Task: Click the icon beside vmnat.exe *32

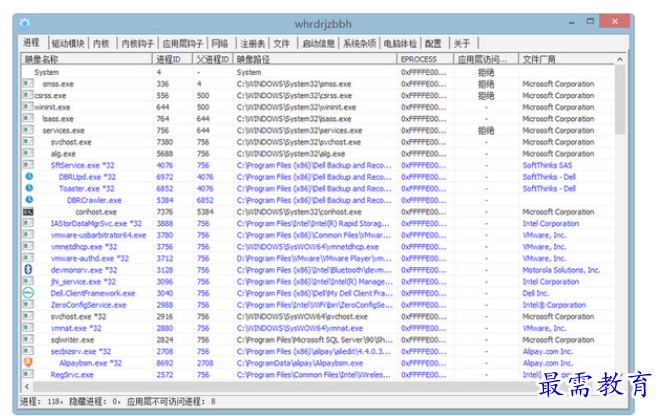Action: pos(28,328)
